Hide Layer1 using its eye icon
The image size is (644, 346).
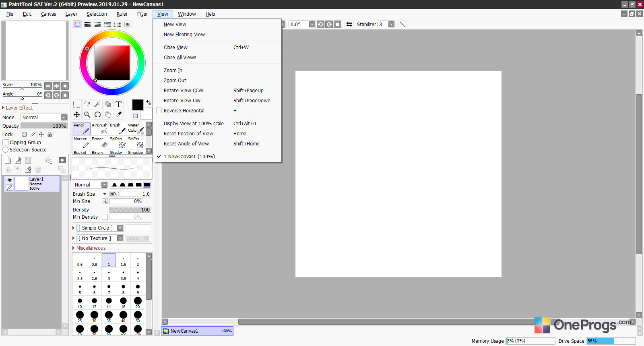tap(9, 180)
